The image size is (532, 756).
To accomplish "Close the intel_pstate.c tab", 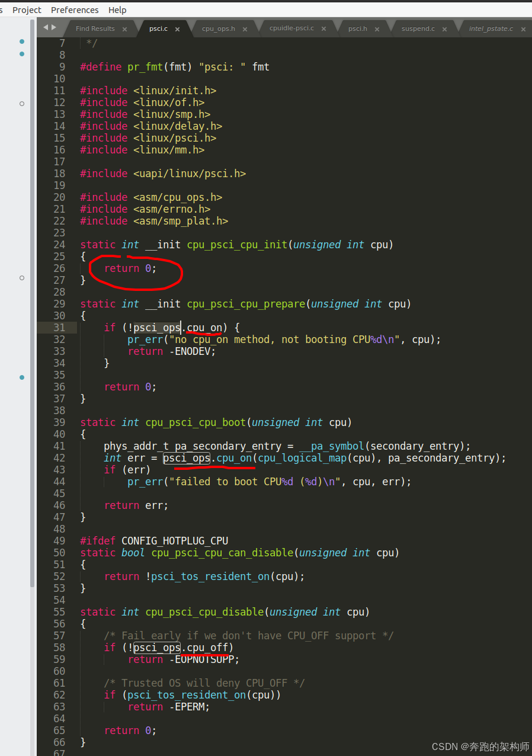I will [523, 29].
